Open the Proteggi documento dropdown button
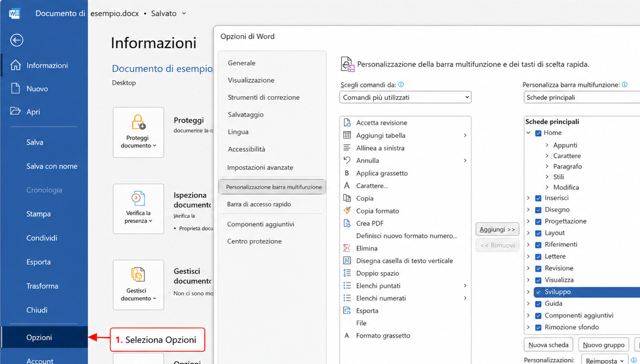 tap(138, 132)
